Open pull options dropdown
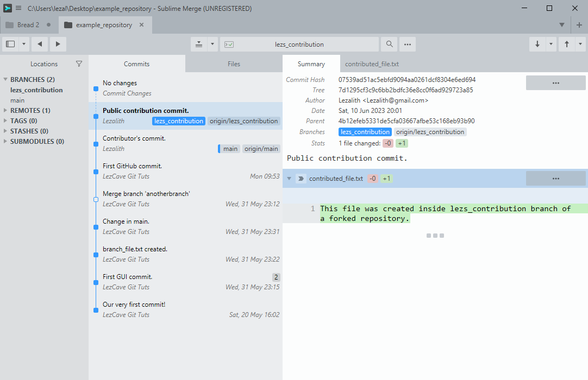Viewport: 588px width, 380px height. [551, 44]
